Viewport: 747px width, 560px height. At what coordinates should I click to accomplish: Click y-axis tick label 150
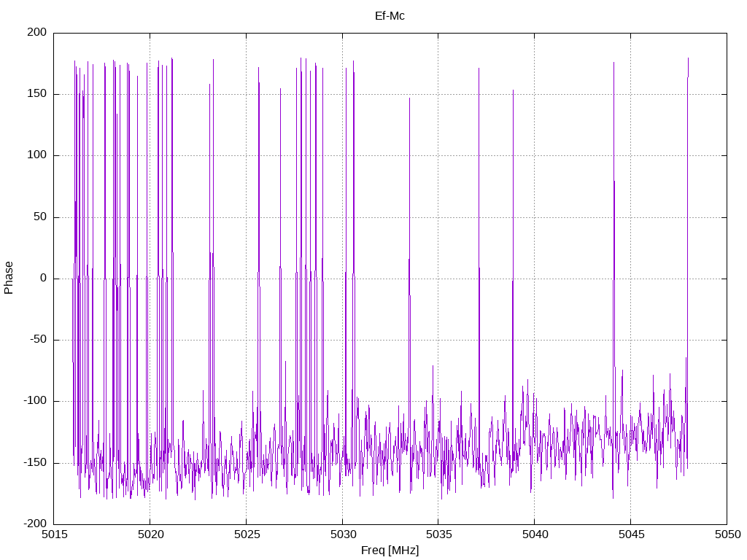37,94
